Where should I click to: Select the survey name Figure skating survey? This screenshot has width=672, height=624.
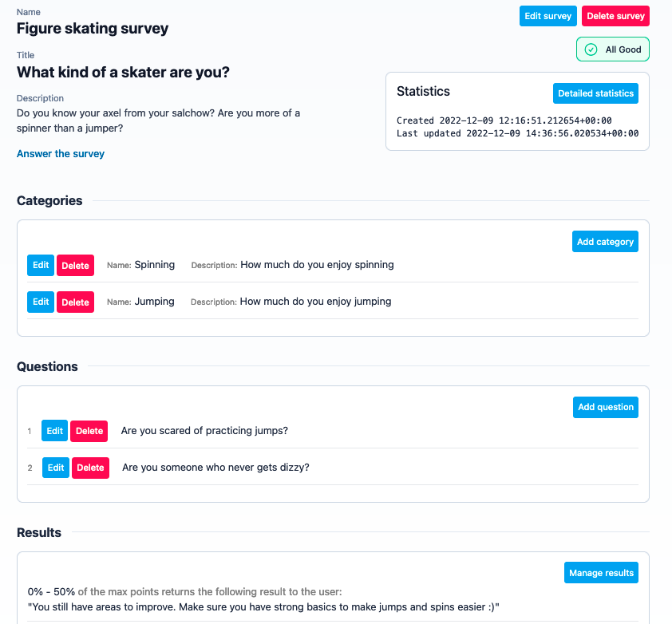click(x=92, y=29)
